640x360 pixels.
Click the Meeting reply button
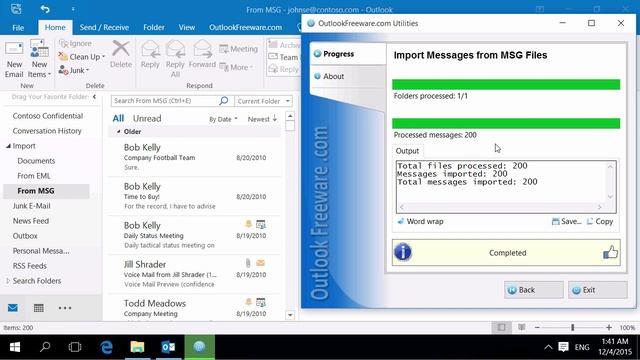pos(239,49)
